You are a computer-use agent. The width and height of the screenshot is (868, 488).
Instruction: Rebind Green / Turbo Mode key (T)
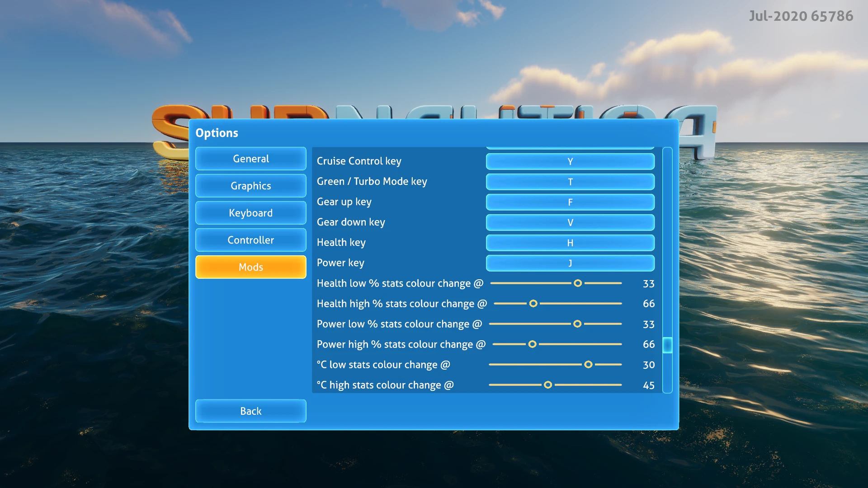pos(570,182)
